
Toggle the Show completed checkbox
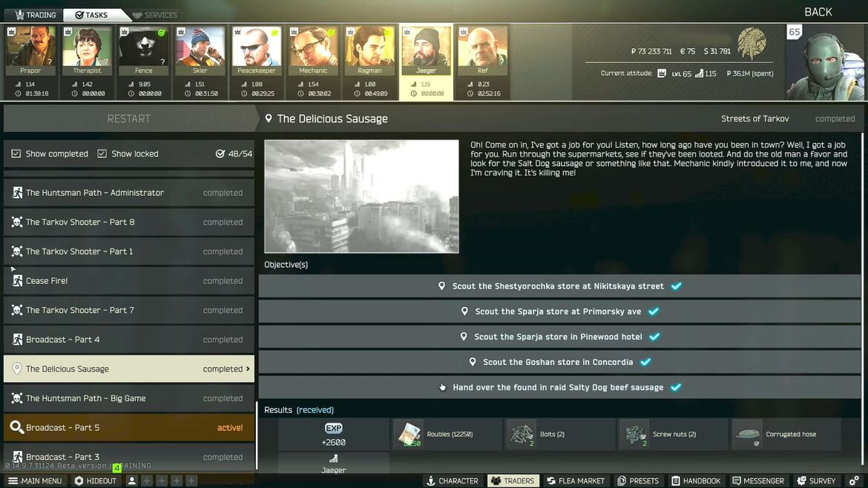pyautogui.click(x=16, y=154)
